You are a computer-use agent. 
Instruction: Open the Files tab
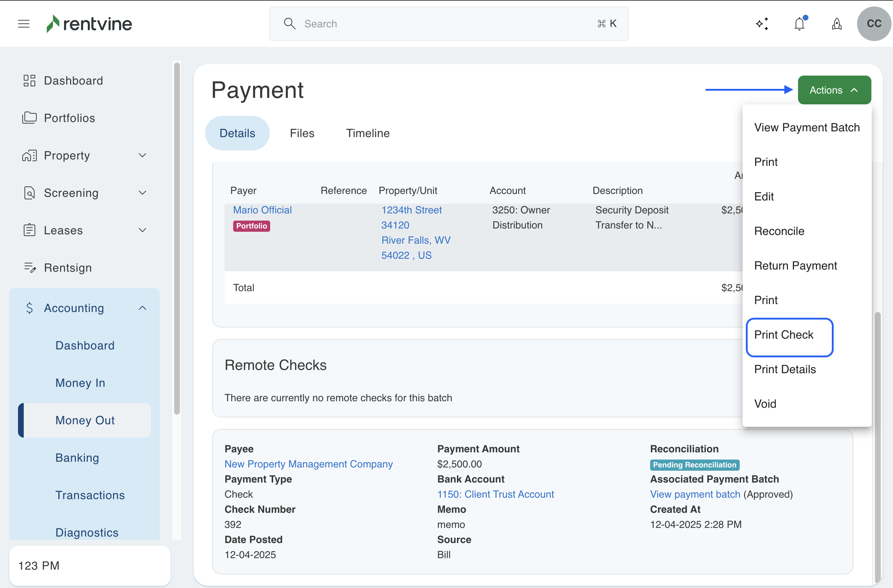pyautogui.click(x=302, y=133)
